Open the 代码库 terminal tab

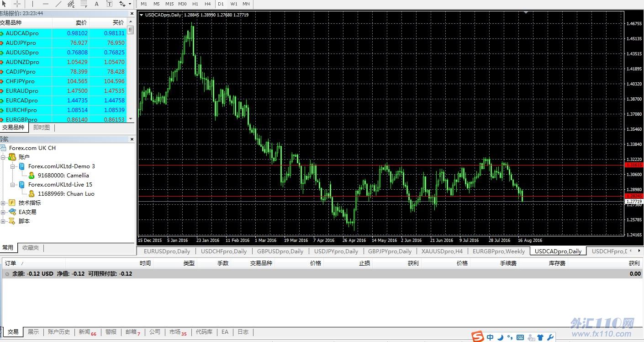tap(204, 332)
